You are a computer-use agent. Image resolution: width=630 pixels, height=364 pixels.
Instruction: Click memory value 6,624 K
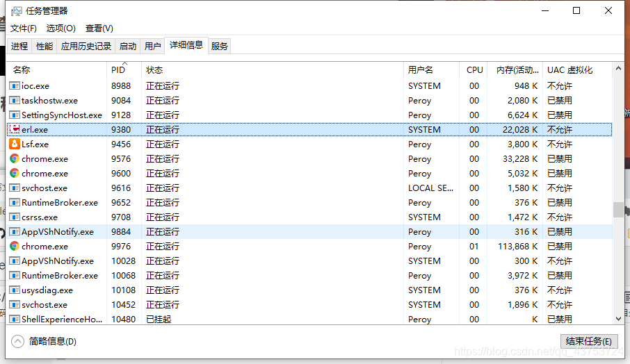[522, 115]
